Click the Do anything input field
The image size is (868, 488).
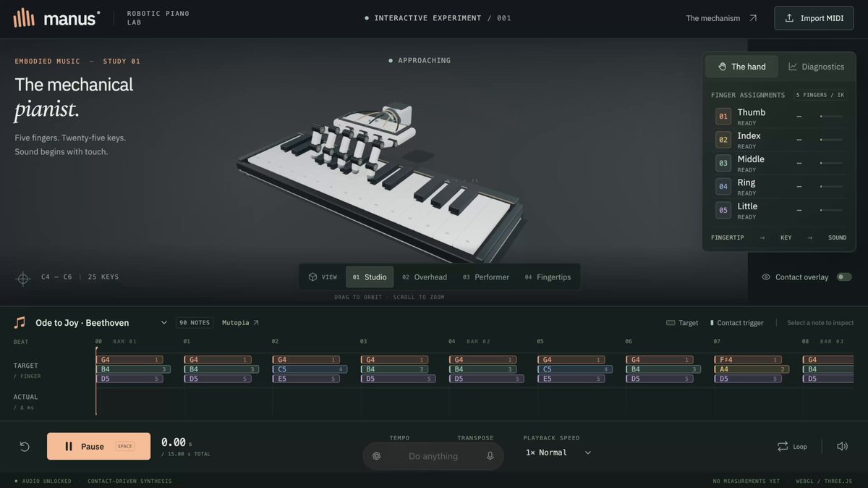point(433,456)
